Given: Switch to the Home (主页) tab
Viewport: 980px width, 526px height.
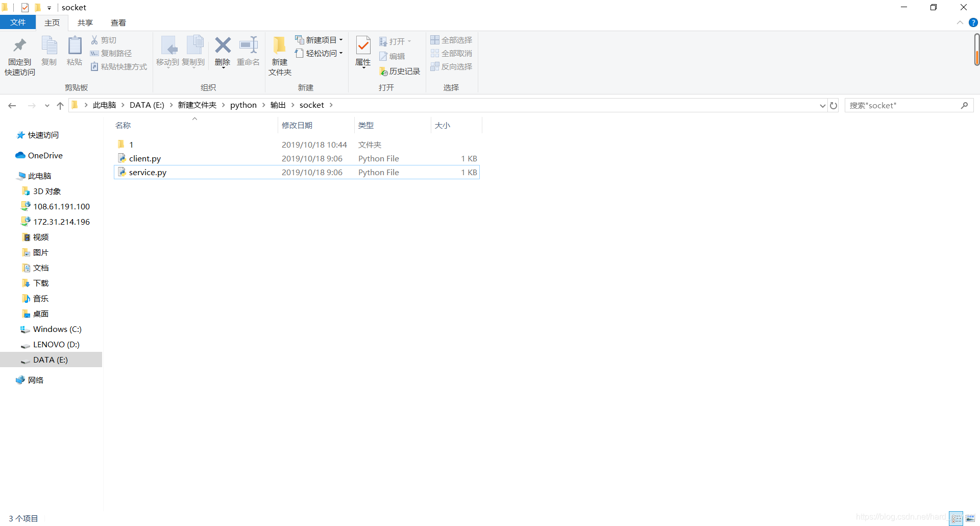Looking at the screenshot, I should coord(52,22).
